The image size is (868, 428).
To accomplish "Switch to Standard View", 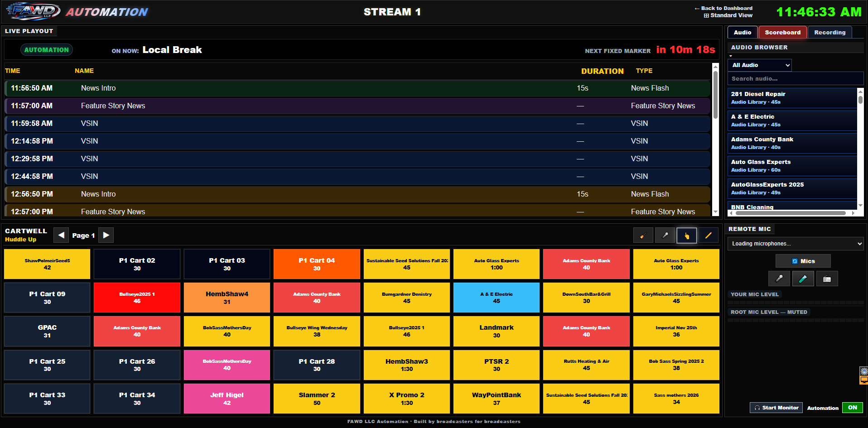I will point(728,15).
